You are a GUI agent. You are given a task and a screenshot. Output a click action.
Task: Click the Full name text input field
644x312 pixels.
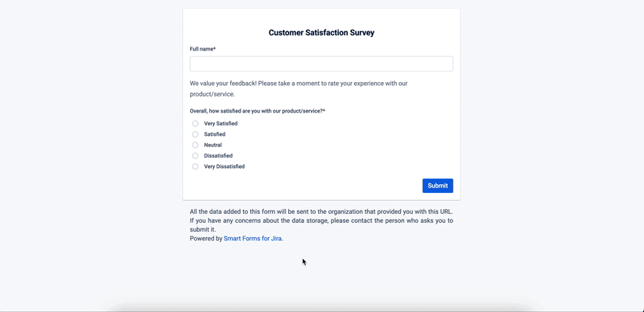pyautogui.click(x=321, y=64)
